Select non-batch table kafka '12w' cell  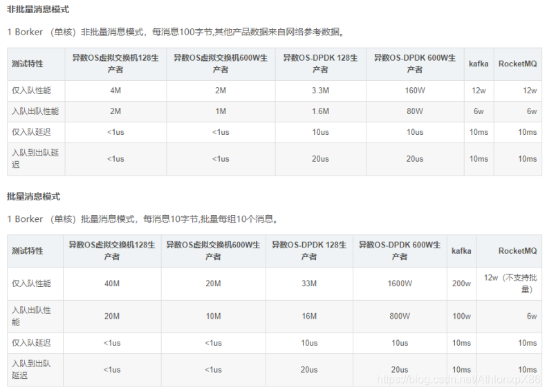(x=479, y=91)
